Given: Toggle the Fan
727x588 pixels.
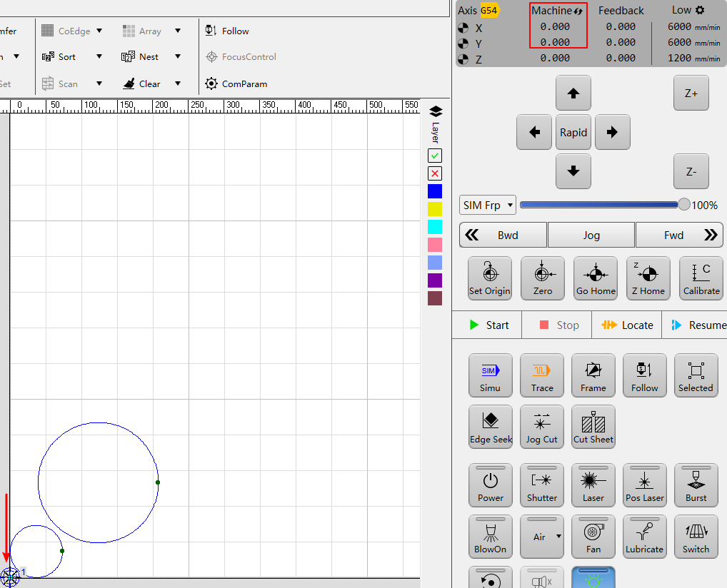Looking at the screenshot, I should (x=593, y=537).
